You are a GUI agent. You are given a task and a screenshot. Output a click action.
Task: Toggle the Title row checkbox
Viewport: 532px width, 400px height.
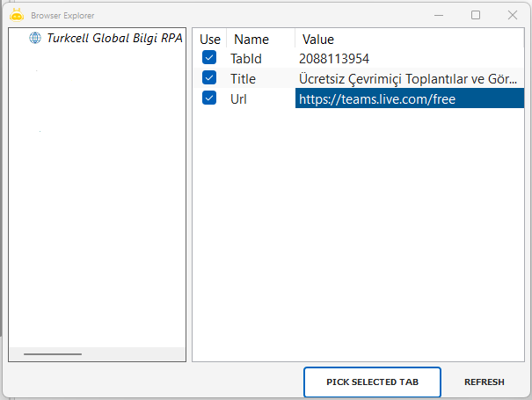coord(209,78)
